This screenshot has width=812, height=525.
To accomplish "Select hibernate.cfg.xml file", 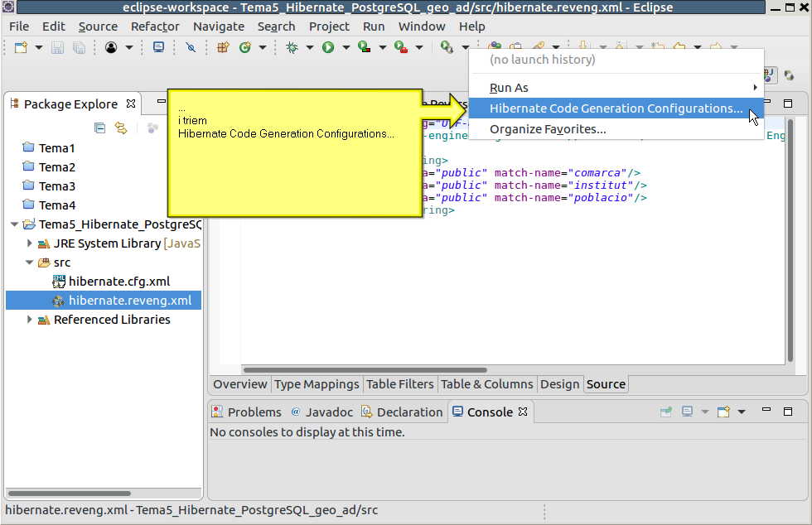I will click(x=111, y=282).
